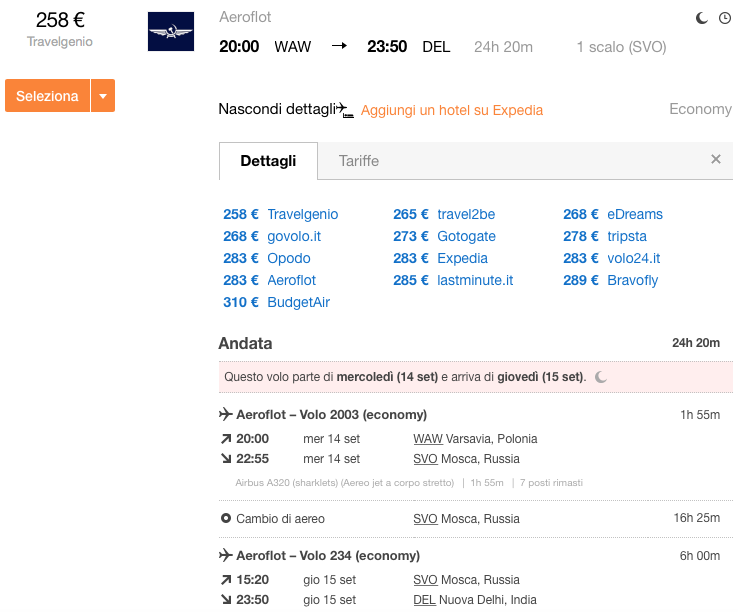The width and height of the screenshot is (738, 612).
Task: Click 'Aeroflot – Volo 234 (economy)' heading
Action: [x=328, y=556]
